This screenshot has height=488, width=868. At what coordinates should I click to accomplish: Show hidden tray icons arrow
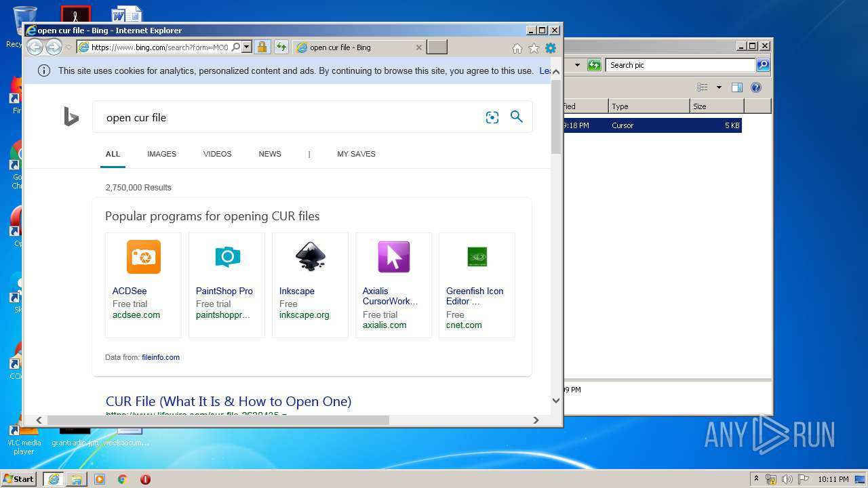[756, 479]
